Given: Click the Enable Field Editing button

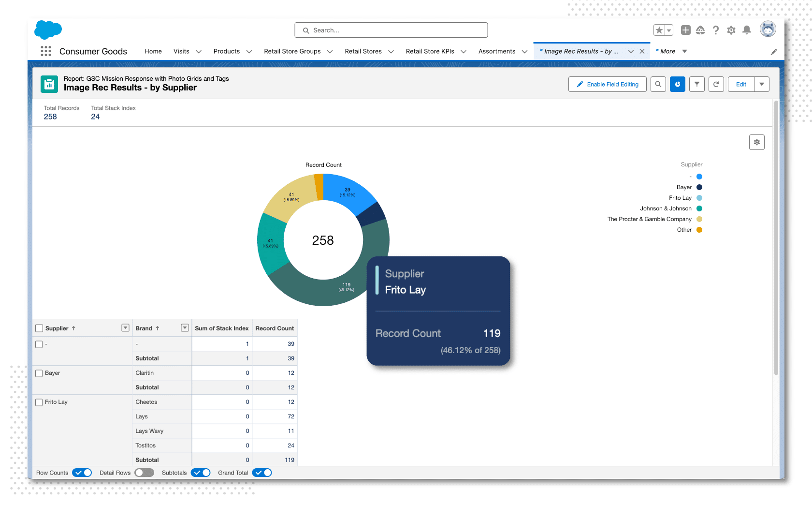Looking at the screenshot, I should pos(607,84).
